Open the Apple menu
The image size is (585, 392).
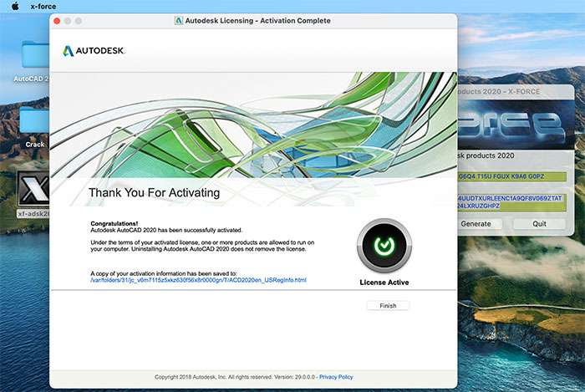15,7
